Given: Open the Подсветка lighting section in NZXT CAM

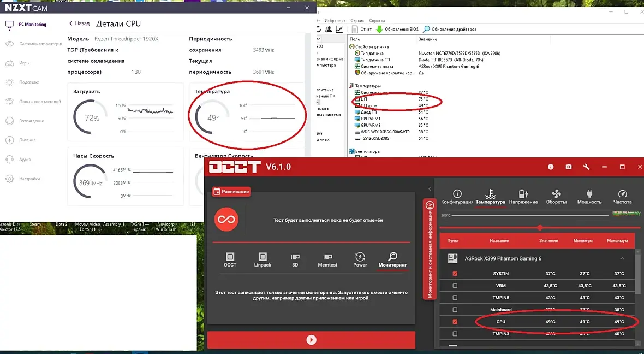Looking at the screenshot, I should pyautogui.click(x=23, y=82).
